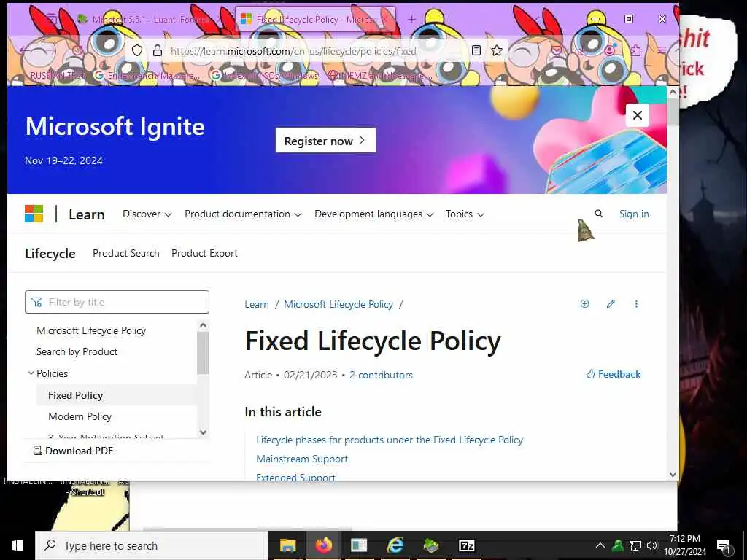Click page scrollbar down arrow

pos(673,474)
